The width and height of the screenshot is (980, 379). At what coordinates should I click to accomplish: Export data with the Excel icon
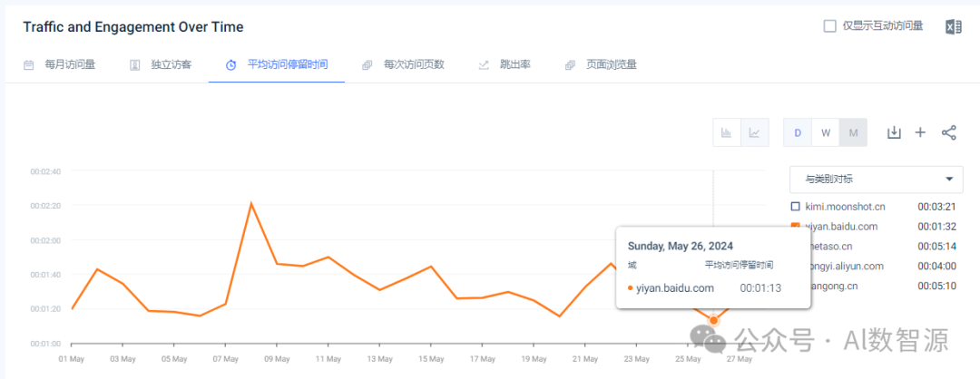coord(953,27)
